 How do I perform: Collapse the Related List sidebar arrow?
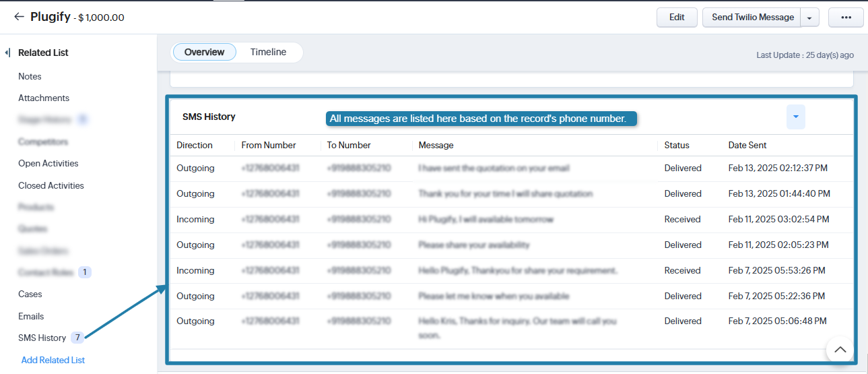coord(7,53)
